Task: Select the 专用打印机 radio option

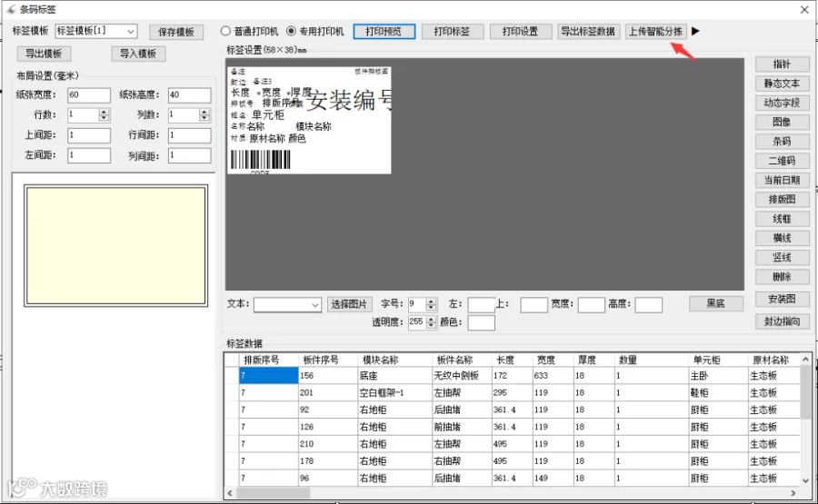Action: pyautogui.click(x=291, y=31)
